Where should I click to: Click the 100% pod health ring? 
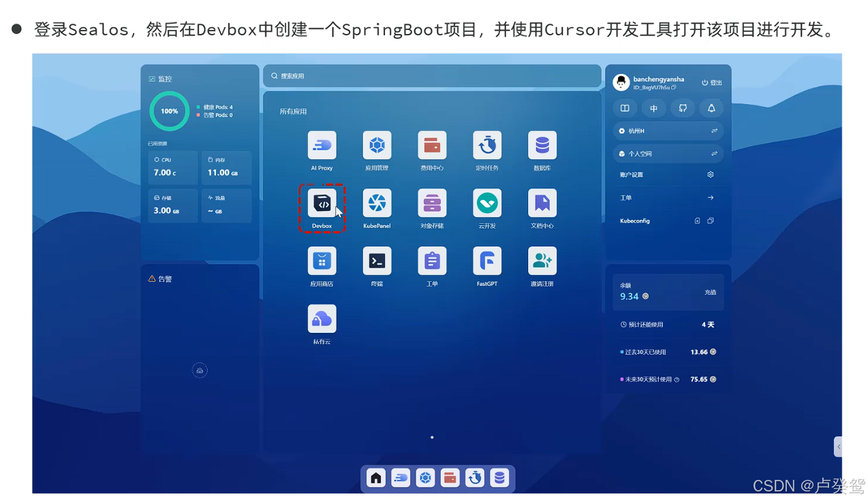coord(170,111)
